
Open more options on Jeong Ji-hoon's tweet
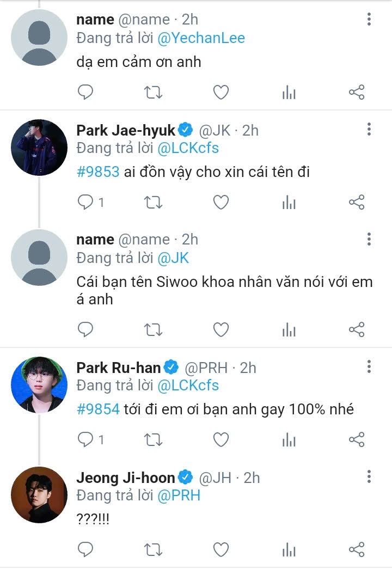click(x=369, y=478)
